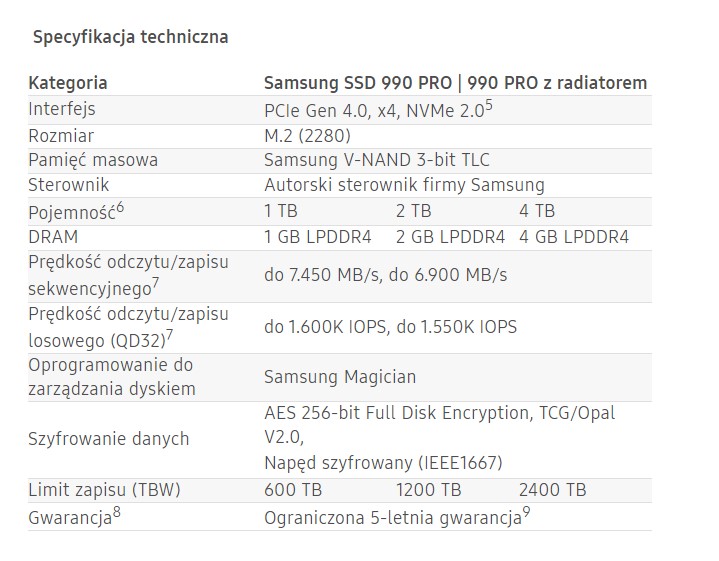This screenshot has width=719, height=561.
Task: Click the 2400 TB write limit value
Action: (552, 490)
